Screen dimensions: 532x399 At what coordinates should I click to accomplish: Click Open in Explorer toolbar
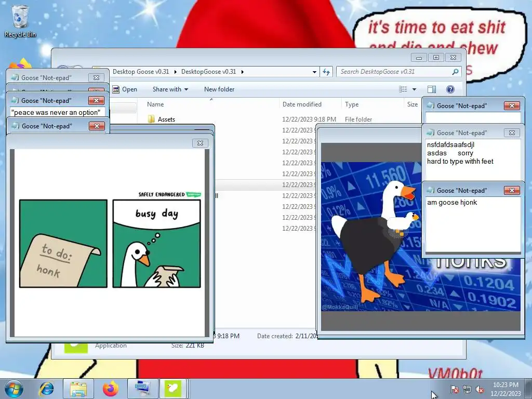[x=125, y=89]
